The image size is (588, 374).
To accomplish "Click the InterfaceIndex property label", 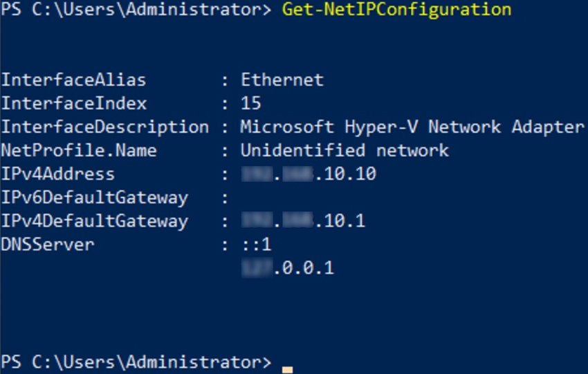I will tap(73, 103).
